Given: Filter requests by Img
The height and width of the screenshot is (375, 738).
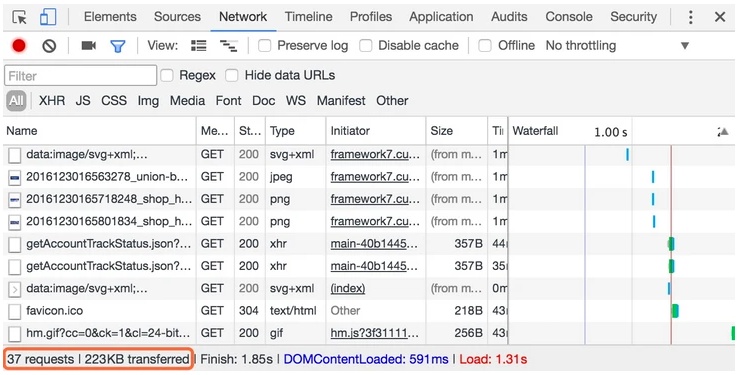Looking at the screenshot, I should (x=148, y=101).
